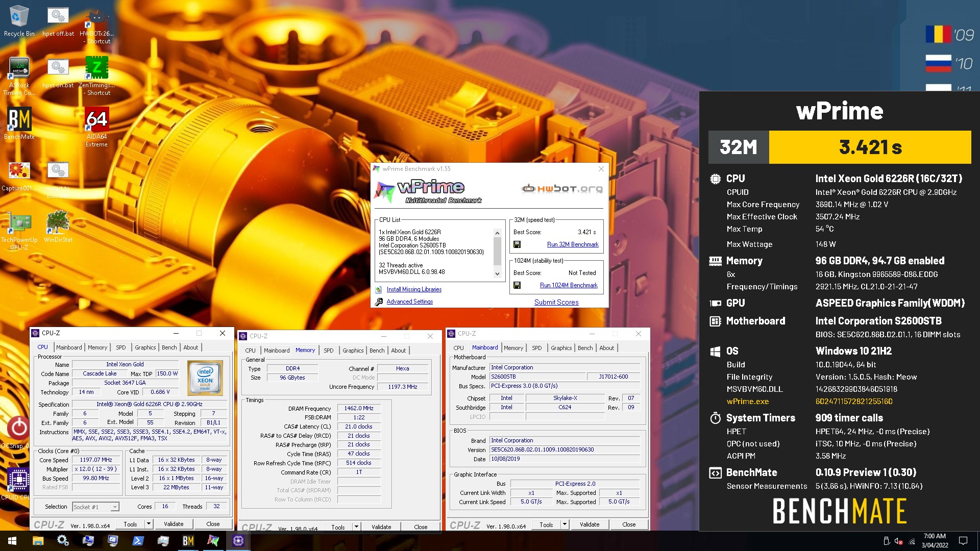This screenshot has height=551, width=980.
Task: Click Validate in left CPU-Z window
Action: coord(174,524)
